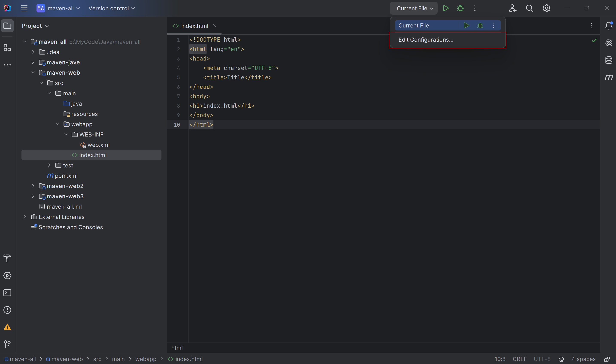Run the current file
Image resolution: width=616 pixels, height=364 pixels.
tap(446, 8)
